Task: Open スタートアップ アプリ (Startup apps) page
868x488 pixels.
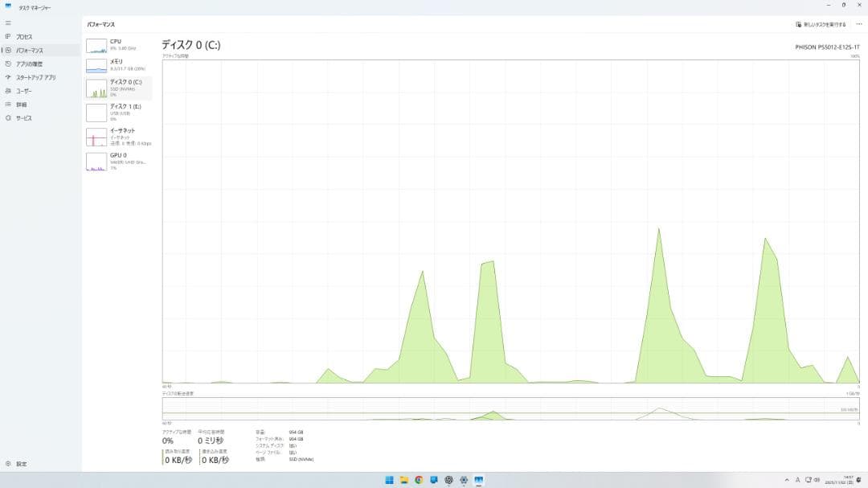Action: [x=35, y=77]
